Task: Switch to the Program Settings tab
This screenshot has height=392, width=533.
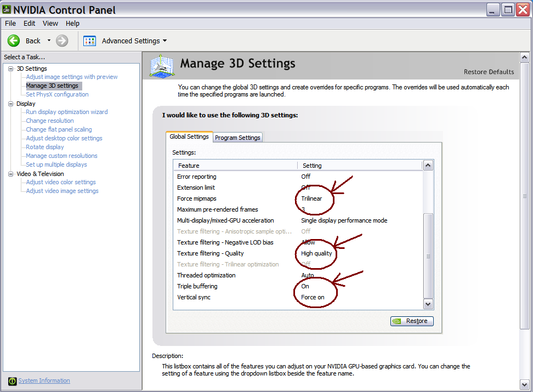Action: coord(237,138)
